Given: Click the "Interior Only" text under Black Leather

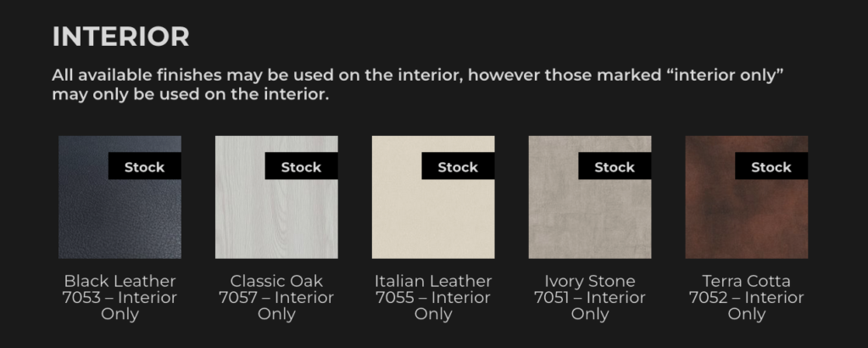Looking at the screenshot, I should click(120, 306).
